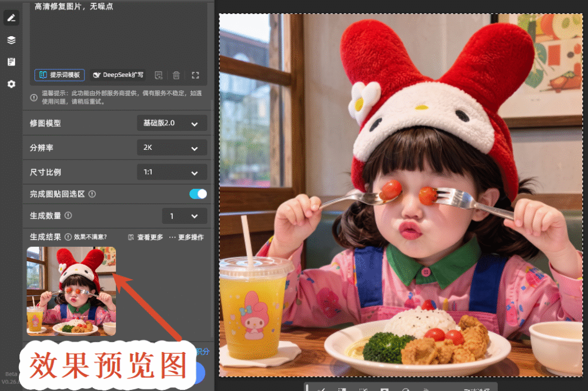This screenshot has height=391, width=588.
Task: Delete prompt with the trash icon
Action: pos(176,75)
